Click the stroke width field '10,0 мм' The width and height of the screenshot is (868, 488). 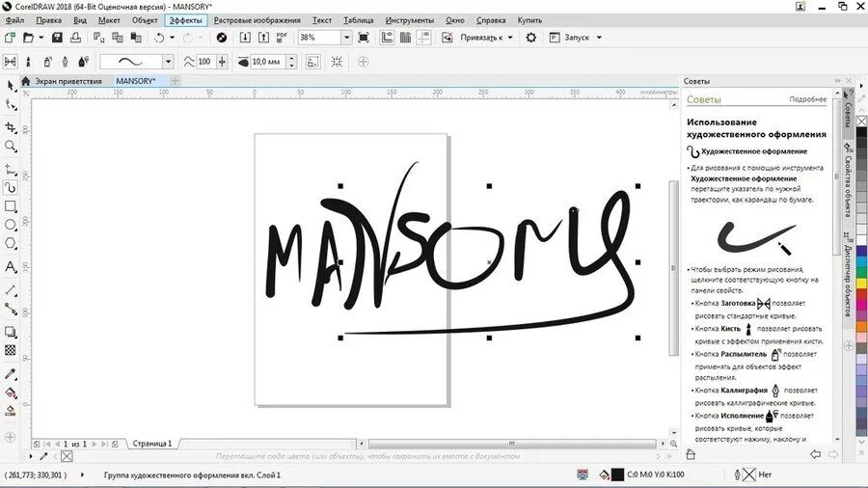click(x=268, y=62)
